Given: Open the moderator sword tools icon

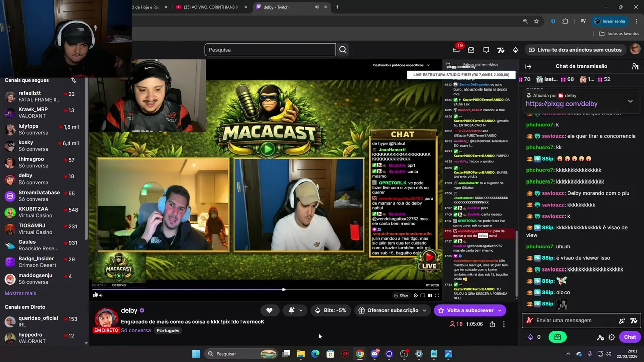Looking at the screenshot, I should pos(600,337).
